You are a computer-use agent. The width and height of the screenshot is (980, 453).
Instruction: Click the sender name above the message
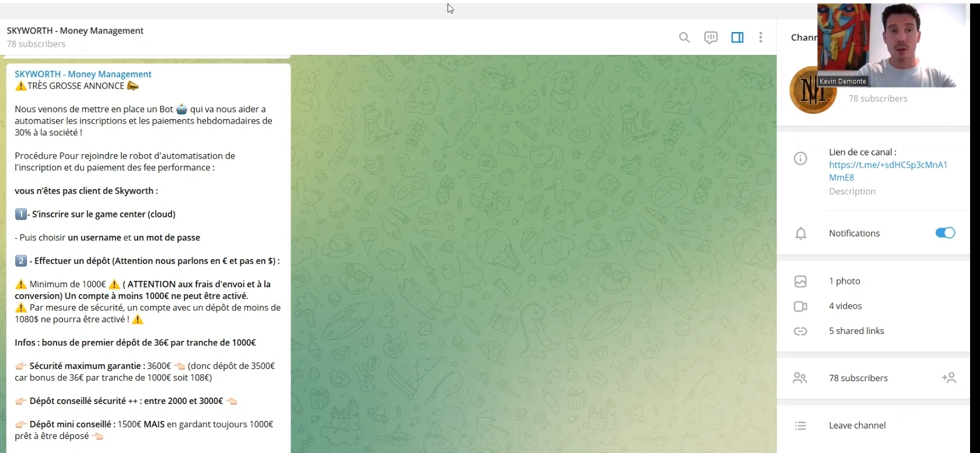coord(83,74)
